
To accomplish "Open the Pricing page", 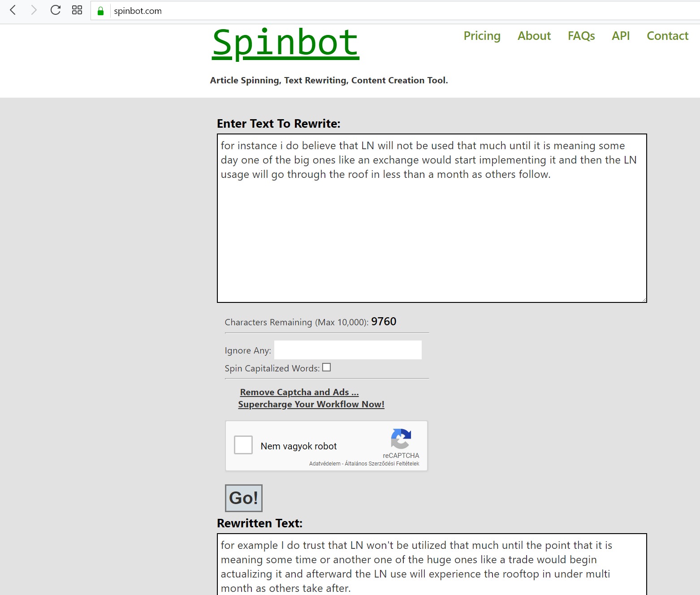I will (x=482, y=36).
